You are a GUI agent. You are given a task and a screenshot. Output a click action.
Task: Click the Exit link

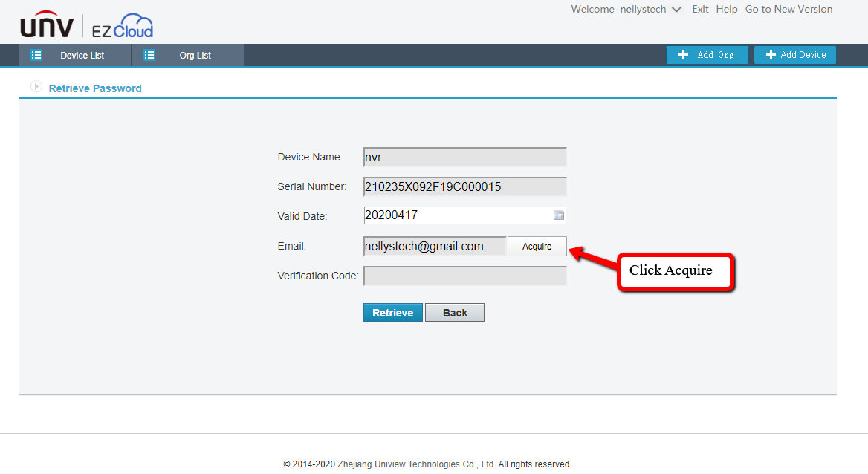pos(700,10)
